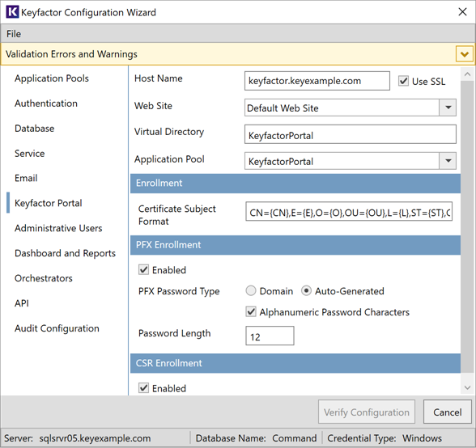Select the Application Pools tab
The image size is (476, 448).
coord(52,78)
